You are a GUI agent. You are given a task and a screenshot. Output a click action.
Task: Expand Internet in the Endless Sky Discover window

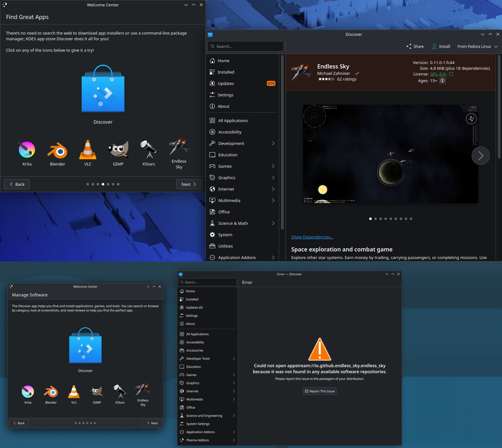(x=242, y=189)
